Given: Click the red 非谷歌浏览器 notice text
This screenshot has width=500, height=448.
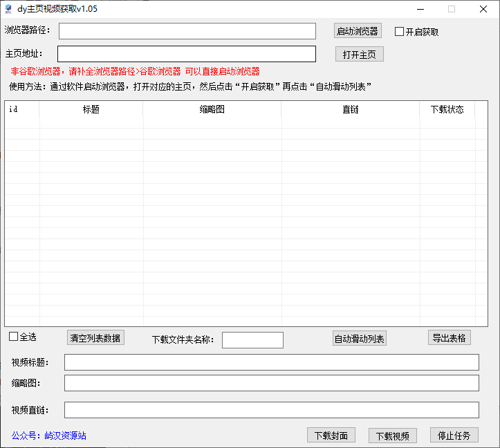Looking at the screenshot, I should coord(135,71).
